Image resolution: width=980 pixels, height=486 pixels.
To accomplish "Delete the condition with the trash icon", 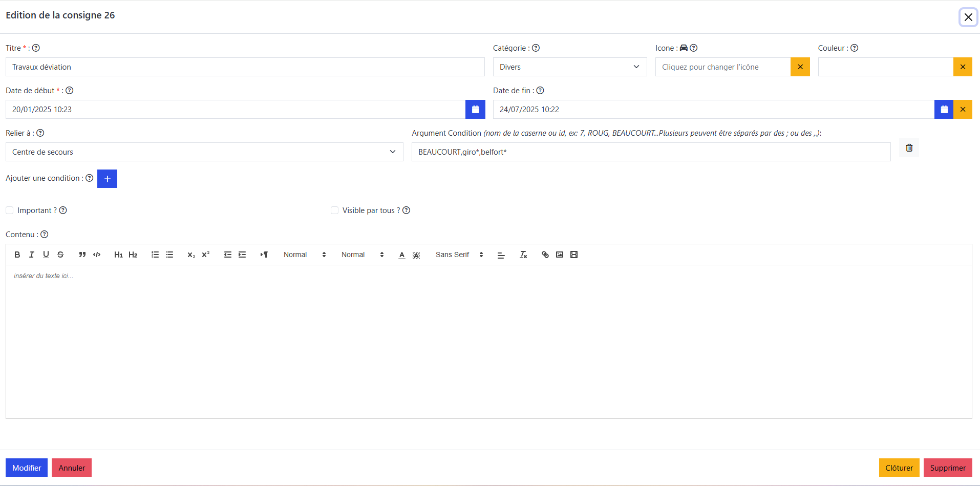I will point(909,148).
